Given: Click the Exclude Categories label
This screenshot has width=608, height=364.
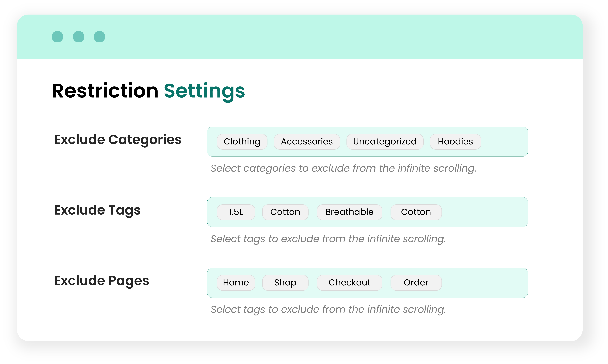Looking at the screenshot, I should pos(118,140).
